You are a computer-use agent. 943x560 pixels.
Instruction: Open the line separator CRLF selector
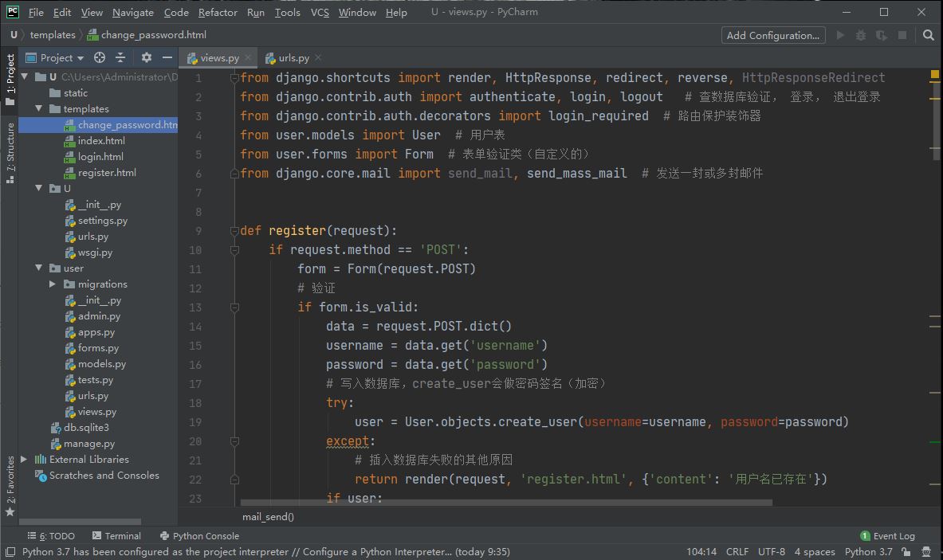737,551
